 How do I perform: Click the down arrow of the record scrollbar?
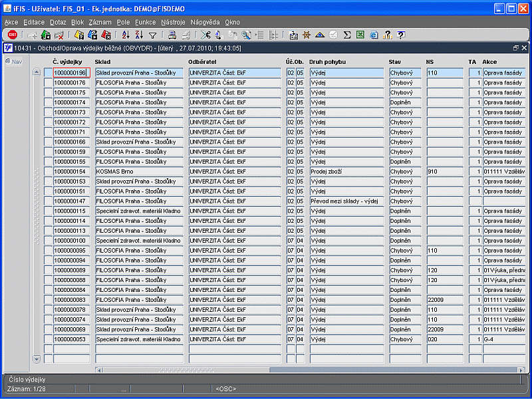coord(37,358)
